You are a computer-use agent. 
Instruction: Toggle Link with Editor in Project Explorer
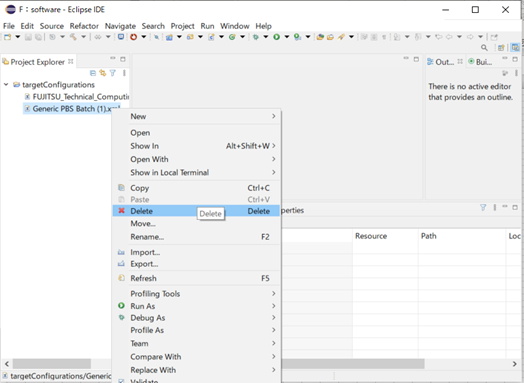coord(103,73)
